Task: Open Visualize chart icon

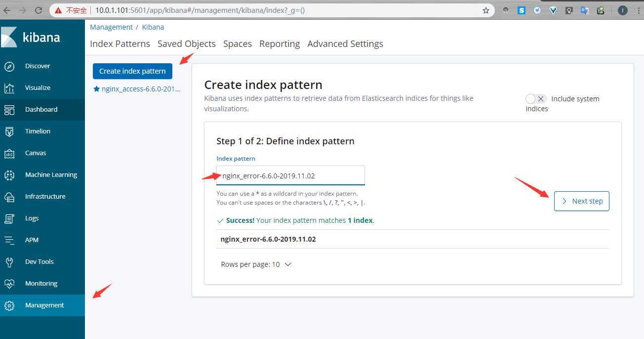Action: pos(9,88)
